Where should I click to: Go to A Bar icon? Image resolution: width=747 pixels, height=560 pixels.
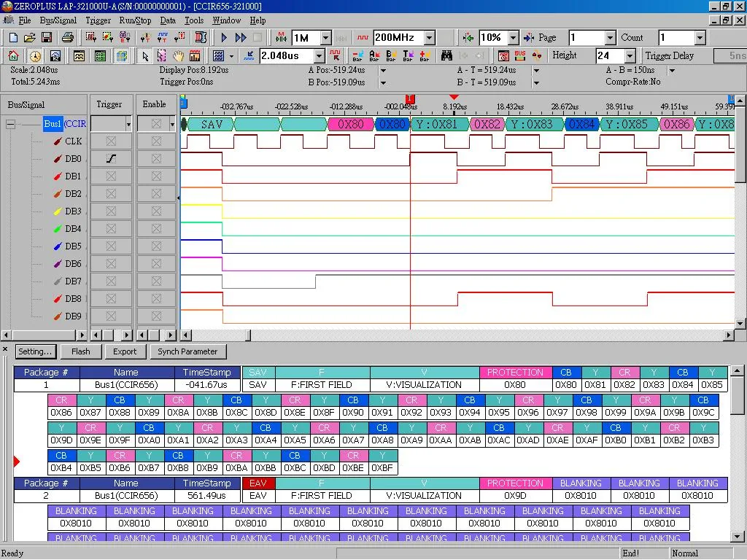point(374,55)
